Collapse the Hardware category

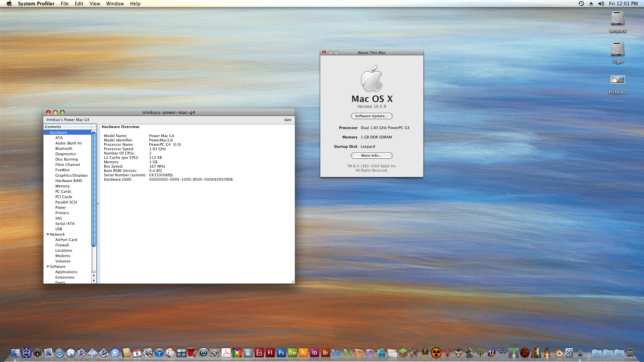click(x=48, y=132)
